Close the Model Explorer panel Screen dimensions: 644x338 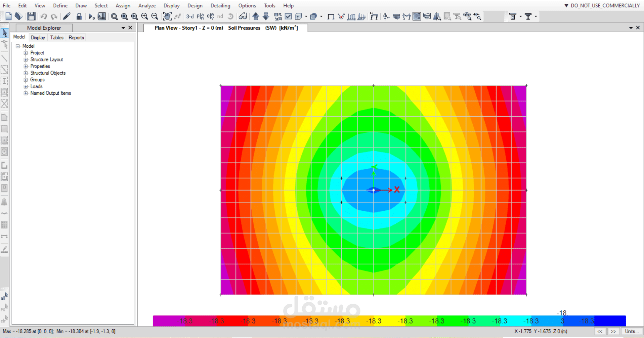point(130,28)
